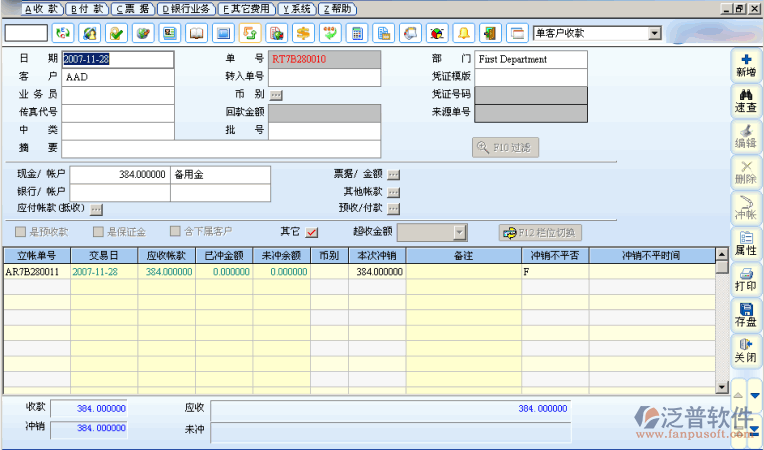The height and width of the screenshot is (450, 764).
Task: Click the yellow bell reminder toolbar icon
Action: [463, 33]
